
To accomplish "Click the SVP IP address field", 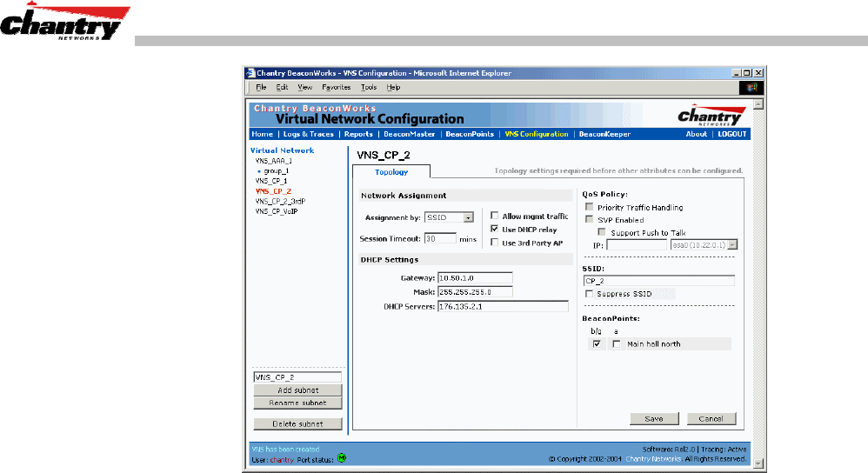I will point(637,244).
